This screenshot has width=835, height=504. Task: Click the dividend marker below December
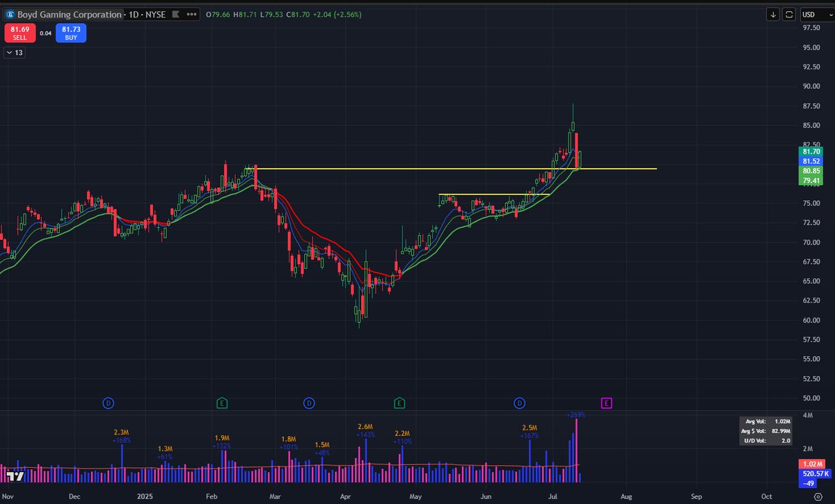108,403
